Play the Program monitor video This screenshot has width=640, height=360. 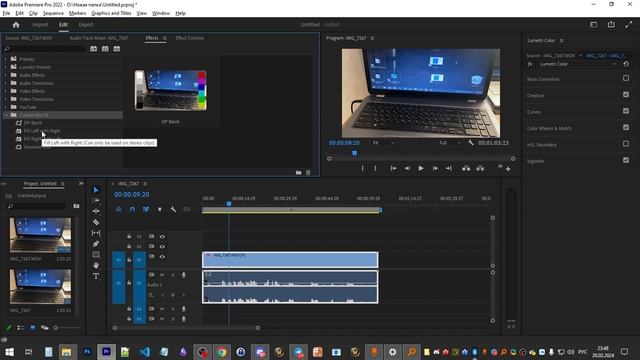tap(421, 168)
